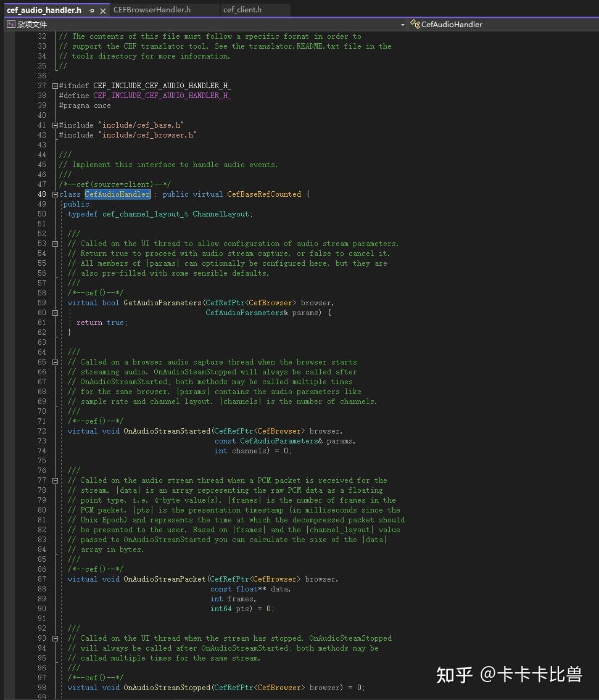Viewport: 599px width, 700px height.
Task: Collapse the GetAudioParameters body at line 60
Action: (x=55, y=313)
